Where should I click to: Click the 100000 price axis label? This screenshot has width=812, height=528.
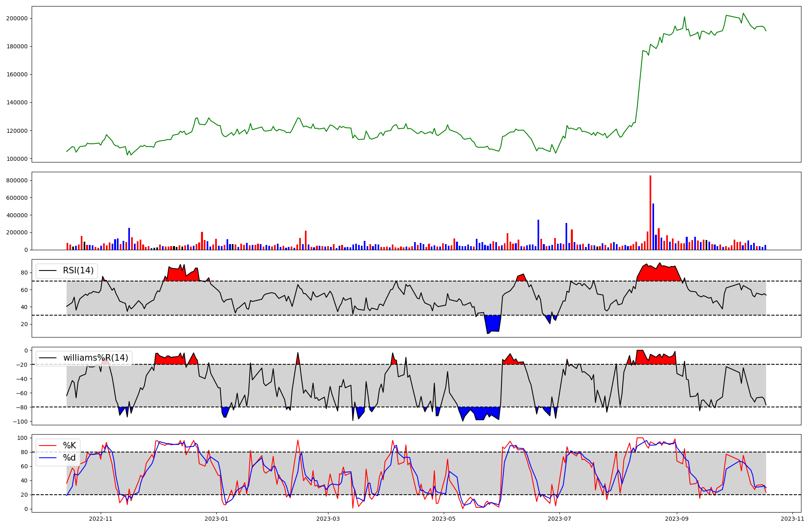[17, 159]
